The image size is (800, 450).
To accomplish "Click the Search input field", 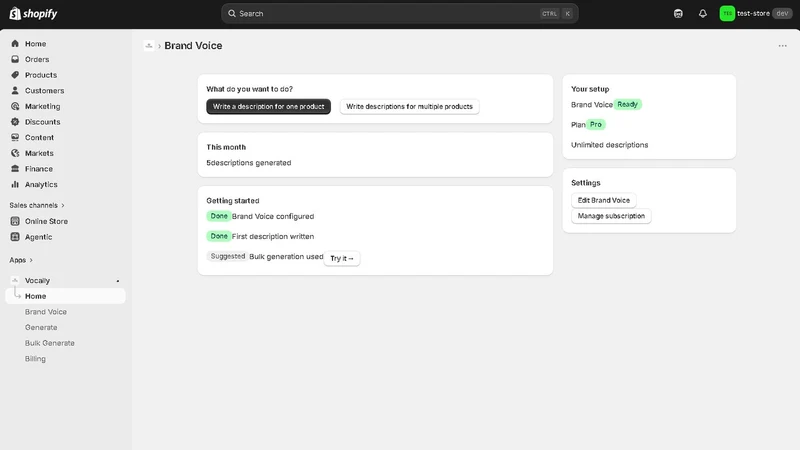I will click(x=399, y=14).
